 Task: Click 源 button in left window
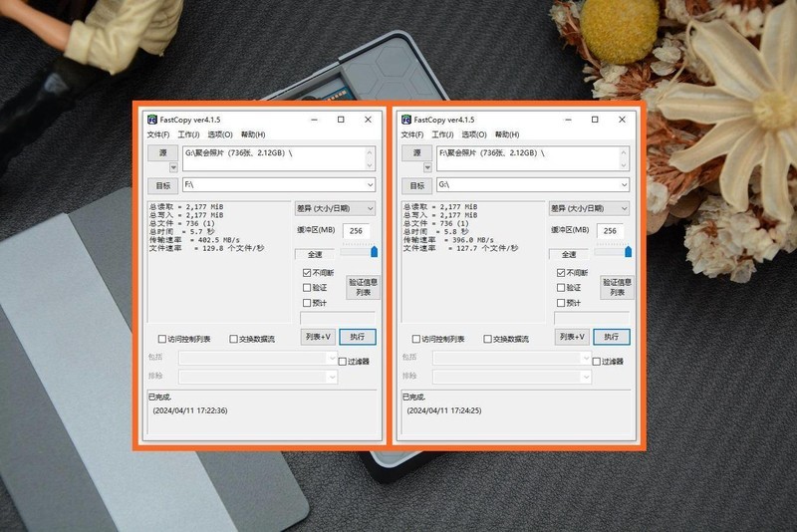coord(162,153)
